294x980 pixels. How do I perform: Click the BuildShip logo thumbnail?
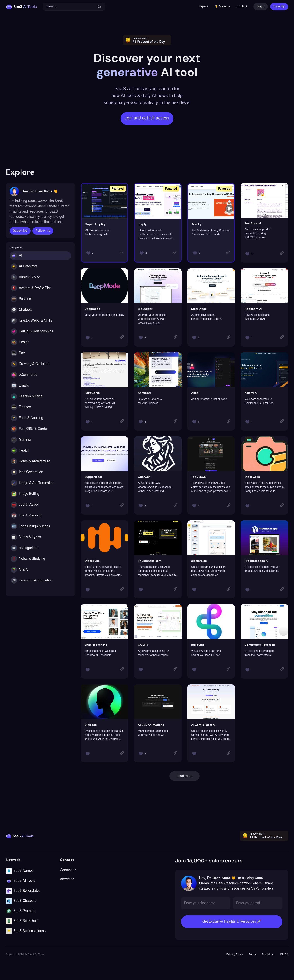(x=211, y=622)
